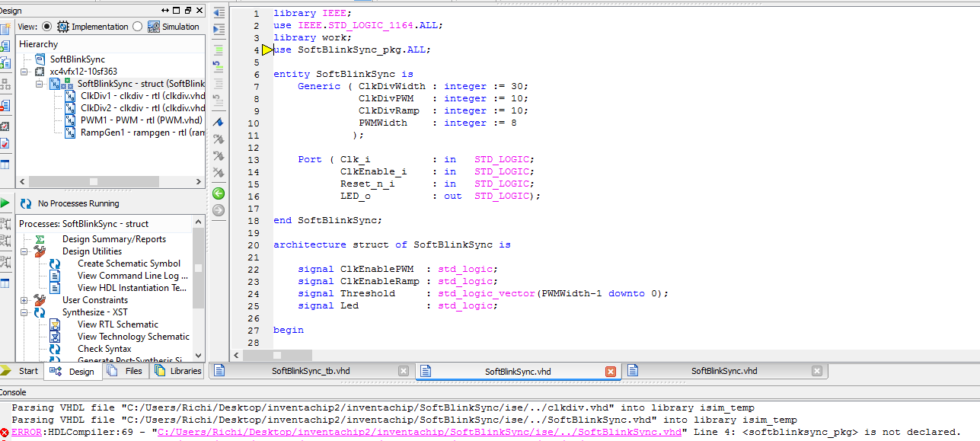980x441 pixels.
Task: Click View Command Line Log process
Action: [x=131, y=276]
